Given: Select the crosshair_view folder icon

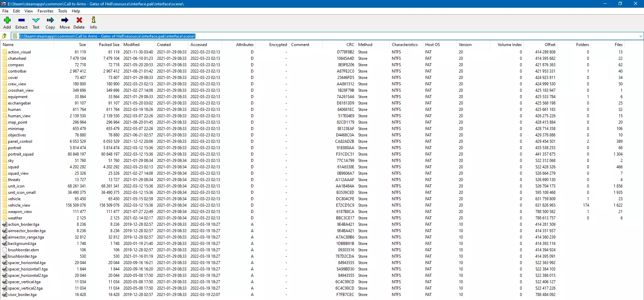Looking at the screenshot, I should (5, 90).
